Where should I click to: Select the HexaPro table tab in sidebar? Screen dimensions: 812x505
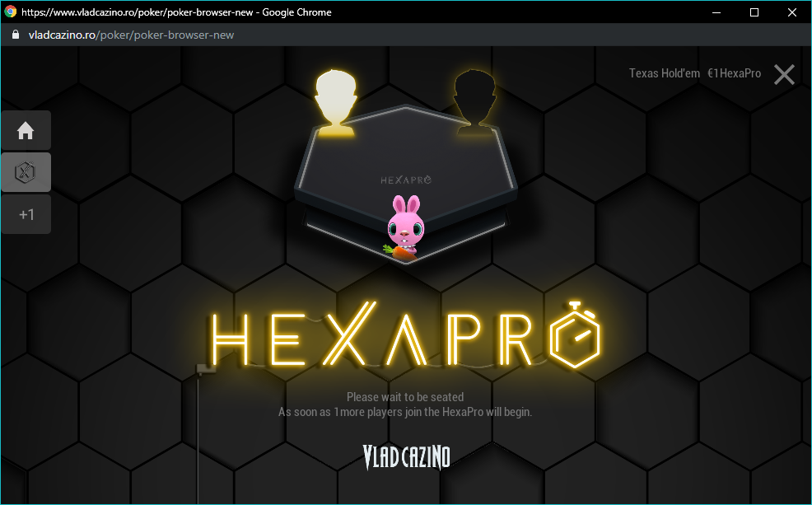pos(26,172)
